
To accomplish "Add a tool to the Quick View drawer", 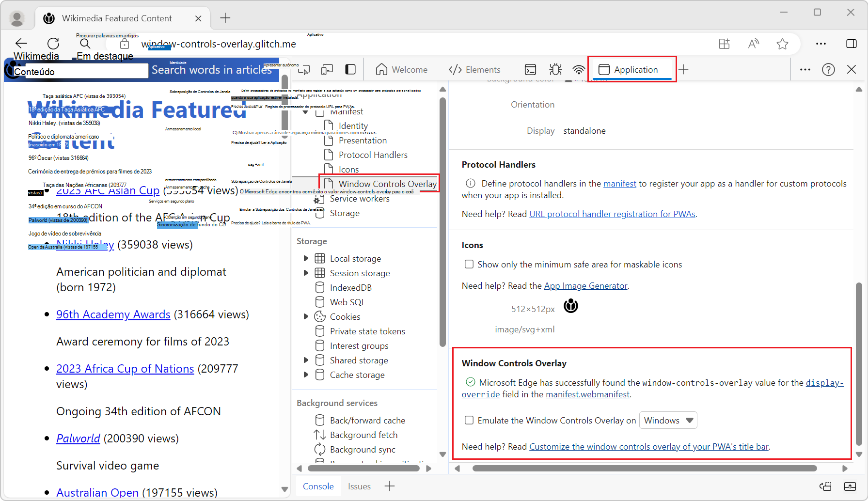I will point(390,486).
